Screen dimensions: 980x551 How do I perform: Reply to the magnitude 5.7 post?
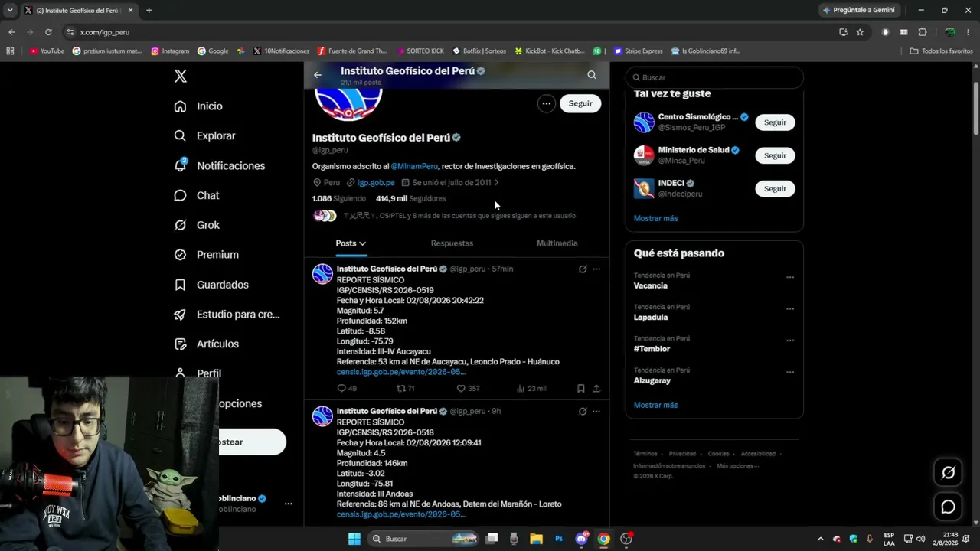(347, 389)
